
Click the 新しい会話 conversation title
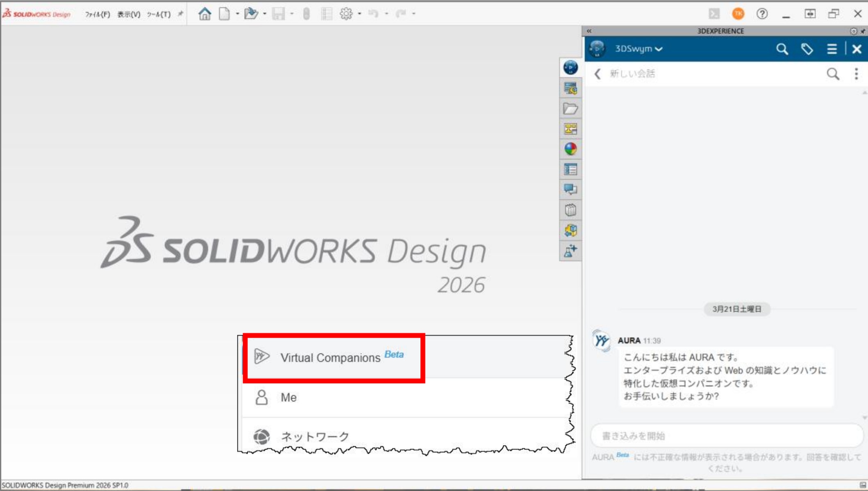pyautogui.click(x=632, y=74)
